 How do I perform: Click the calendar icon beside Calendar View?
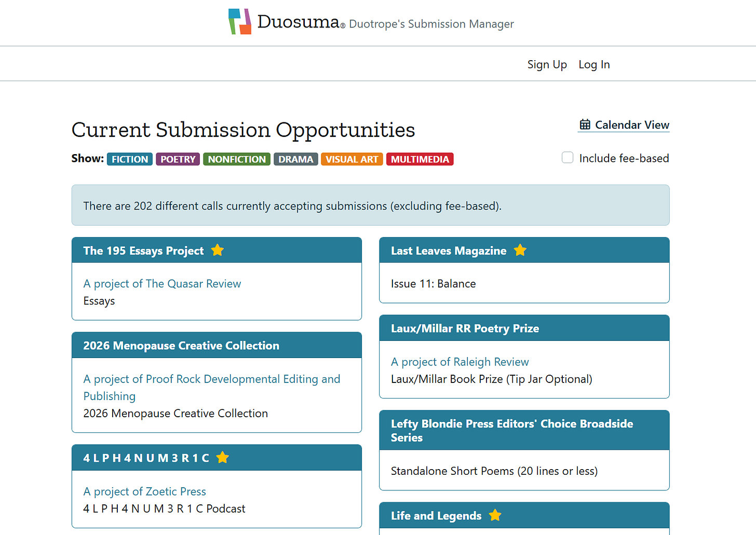pos(585,125)
